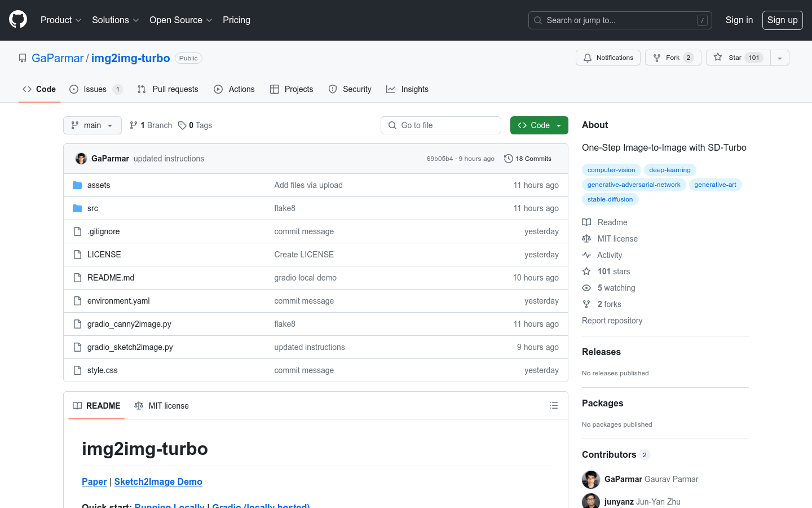Image resolution: width=812 pixels, height=508 pixels.
Task: Open the Issues tab
Action: (96, 89)
